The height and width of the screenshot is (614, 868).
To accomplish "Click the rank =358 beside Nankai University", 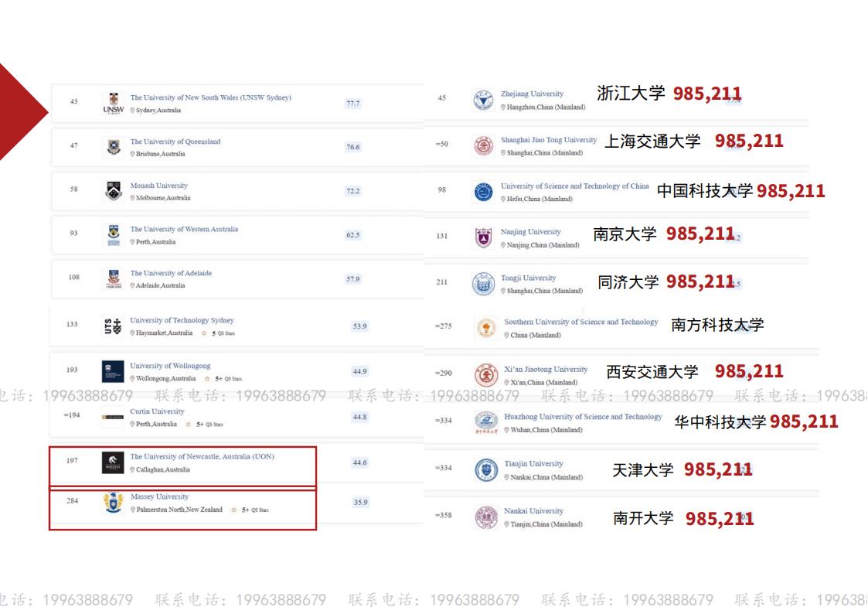I will (444, 516).
